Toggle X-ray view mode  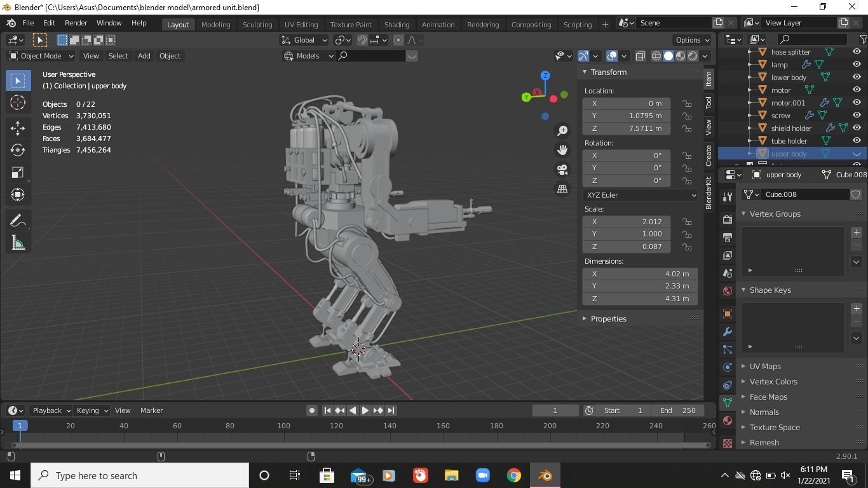pos(641,56)
